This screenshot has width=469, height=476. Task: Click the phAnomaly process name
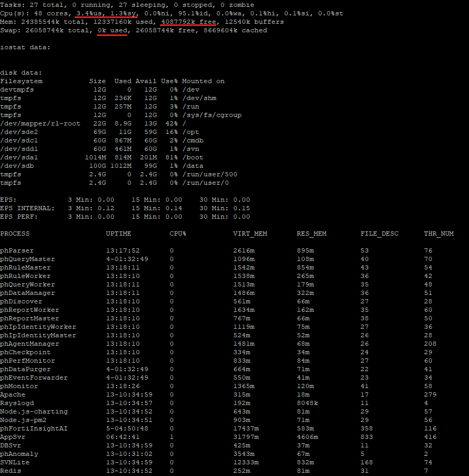(19, 455)
